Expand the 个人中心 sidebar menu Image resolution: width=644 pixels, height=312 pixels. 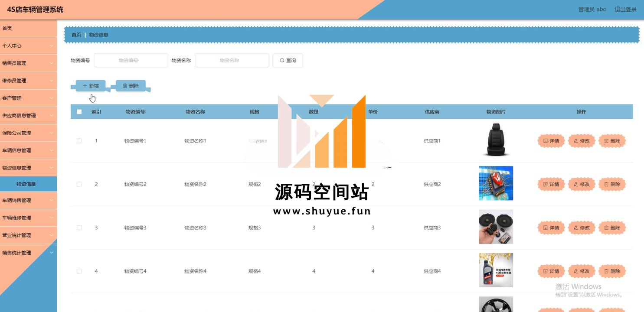(28, 45)
